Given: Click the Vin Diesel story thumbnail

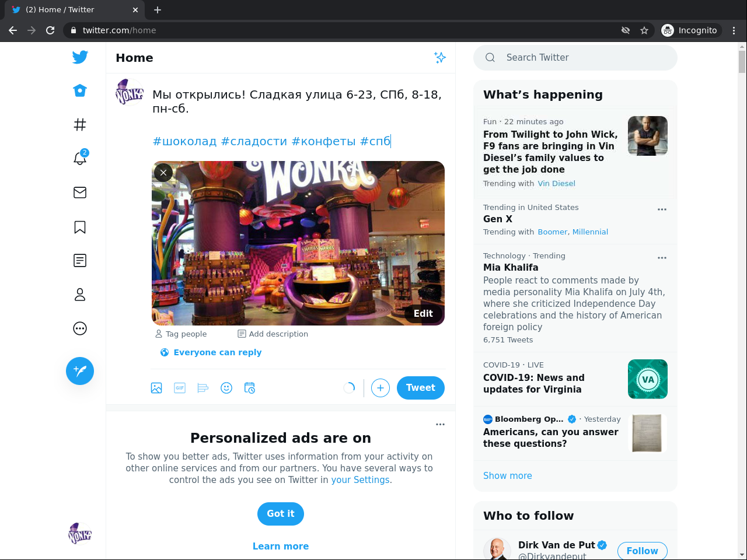Looking at the screenshot, I should (648, 136).
